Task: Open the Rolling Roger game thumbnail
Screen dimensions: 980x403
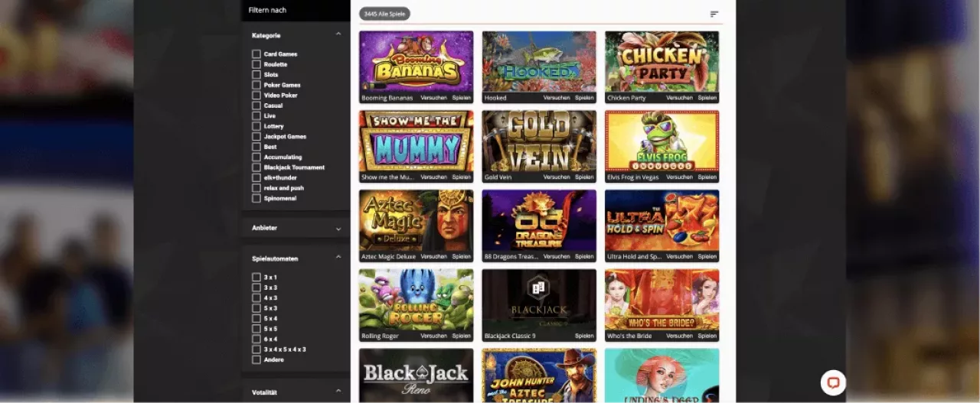Action: pos(416,300)
